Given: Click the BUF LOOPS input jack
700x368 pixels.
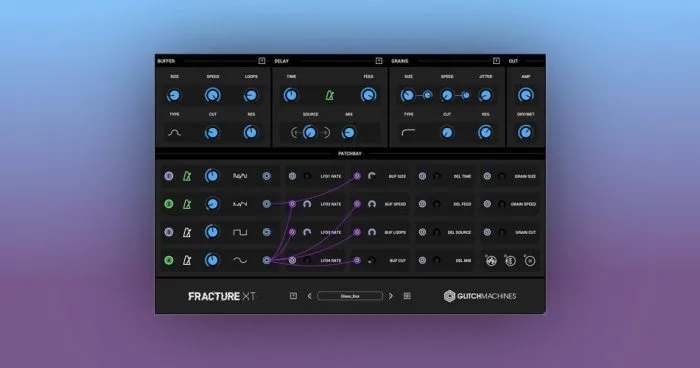Looking at the screenshot, I should coord(357,232).
